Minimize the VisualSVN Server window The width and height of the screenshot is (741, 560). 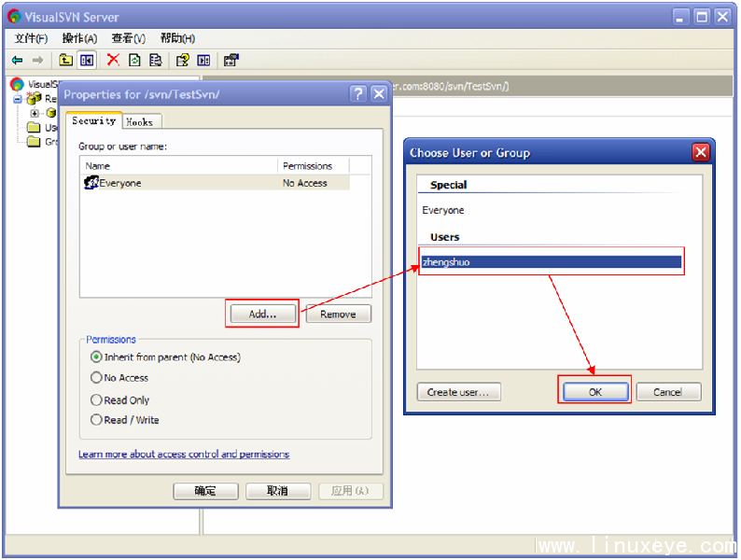pyautogui.click(x=680, y=17)
